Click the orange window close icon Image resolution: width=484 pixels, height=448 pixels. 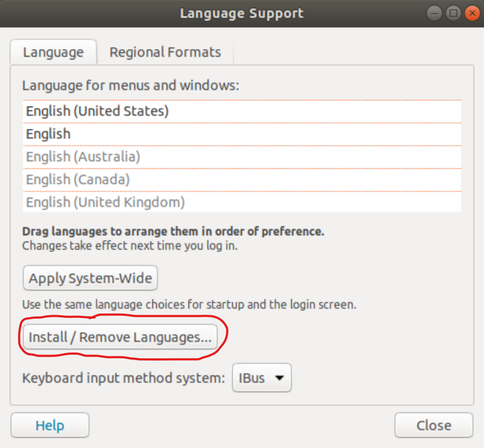[x=471, y=13]
